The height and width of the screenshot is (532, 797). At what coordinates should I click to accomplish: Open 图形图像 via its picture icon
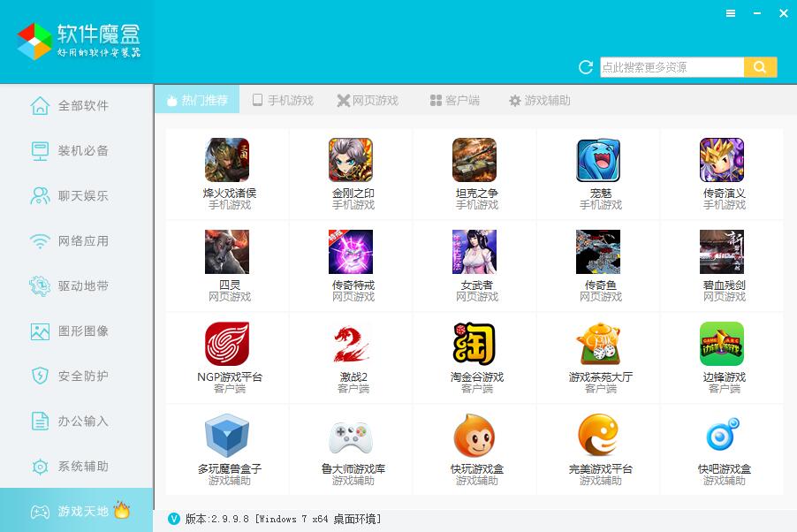pyautogui.click(x=40, y=331)
